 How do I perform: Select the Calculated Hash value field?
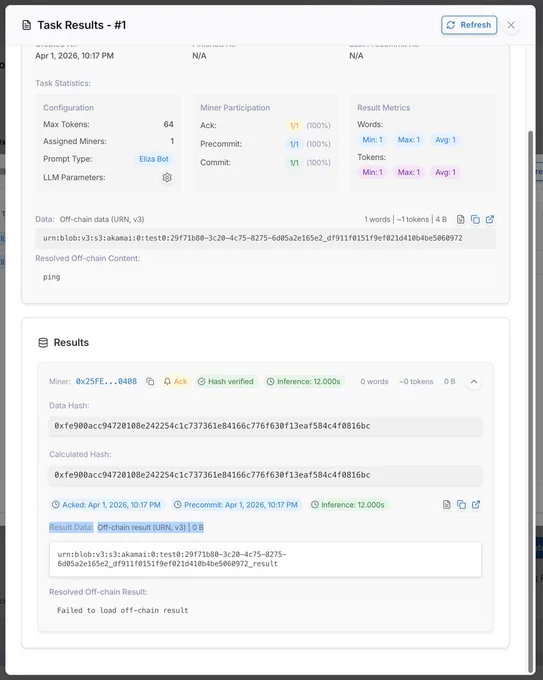[265, 475]
